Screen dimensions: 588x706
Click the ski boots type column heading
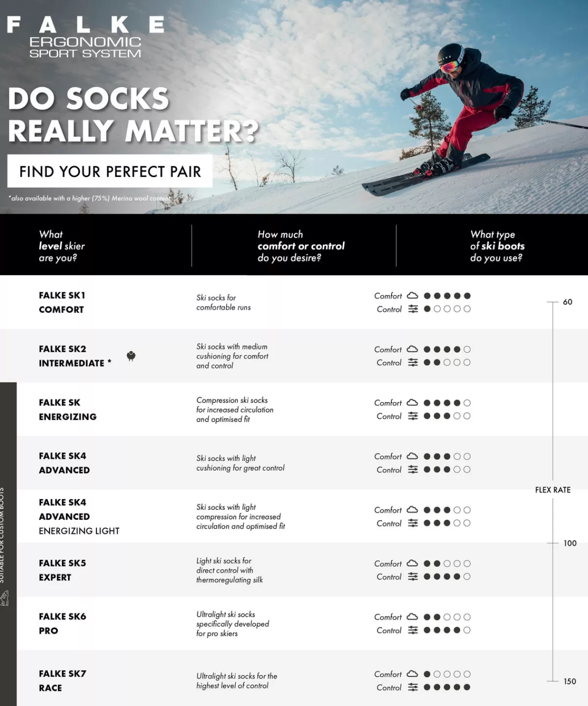point(497,246)
